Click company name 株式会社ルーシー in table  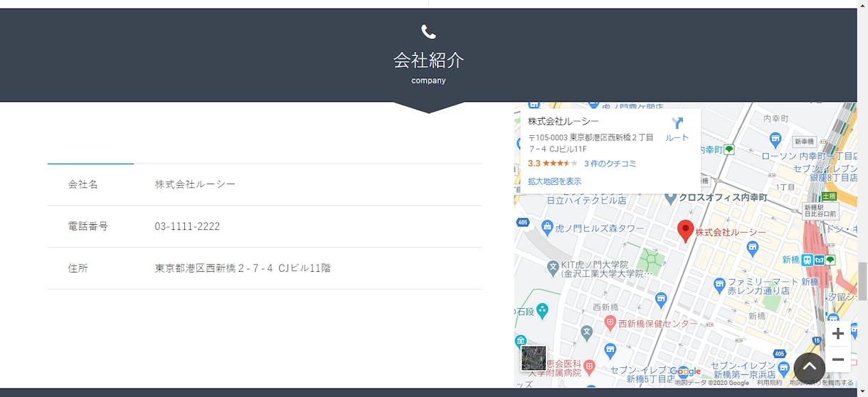tap(195, 184)
